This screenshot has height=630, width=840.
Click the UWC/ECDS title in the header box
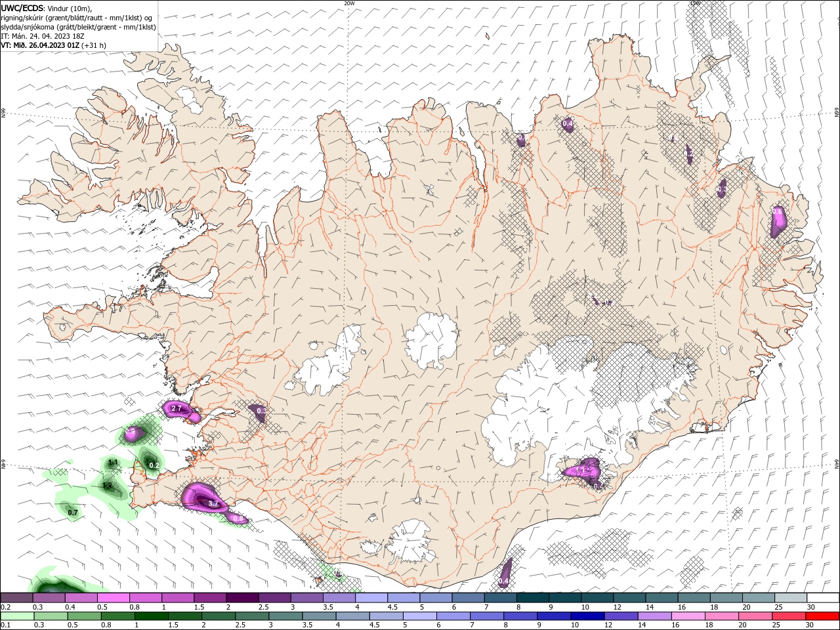click(x=23, y=8)
